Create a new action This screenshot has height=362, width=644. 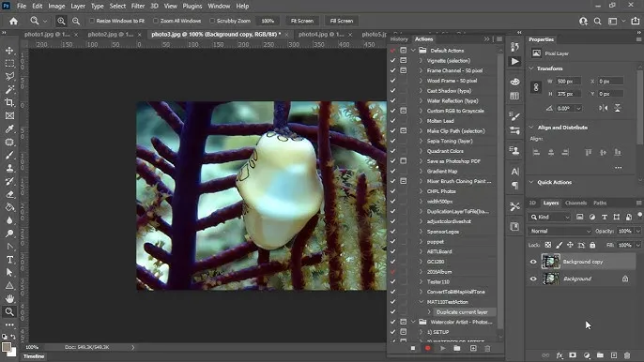point(473,348)
